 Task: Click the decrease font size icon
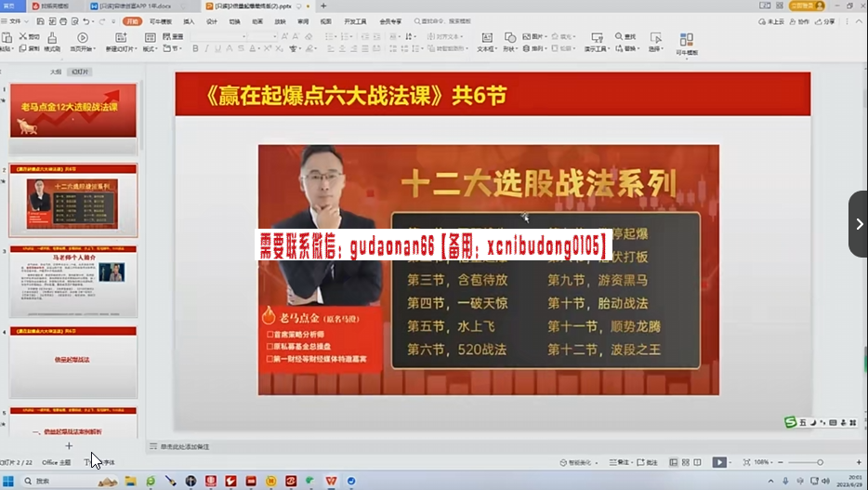click(296, 36)
